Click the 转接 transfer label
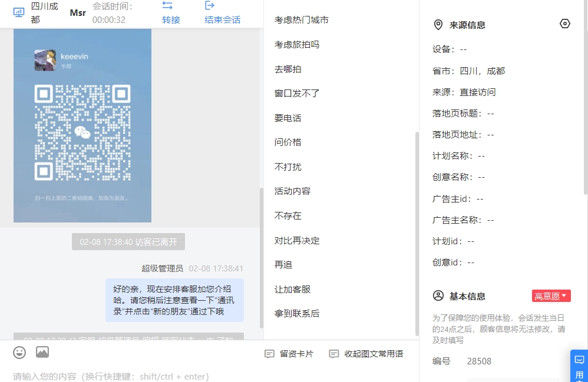 [x=171, y=20]
